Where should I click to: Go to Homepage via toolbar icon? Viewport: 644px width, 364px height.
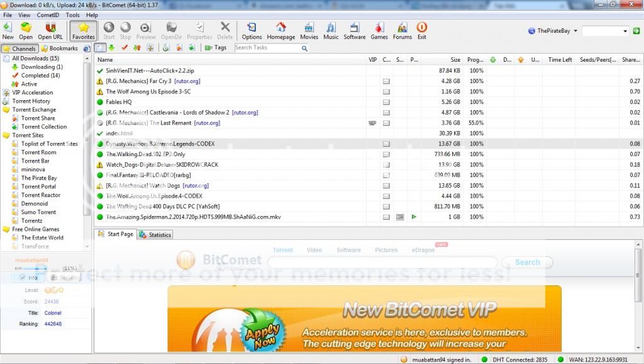(281, 31)
